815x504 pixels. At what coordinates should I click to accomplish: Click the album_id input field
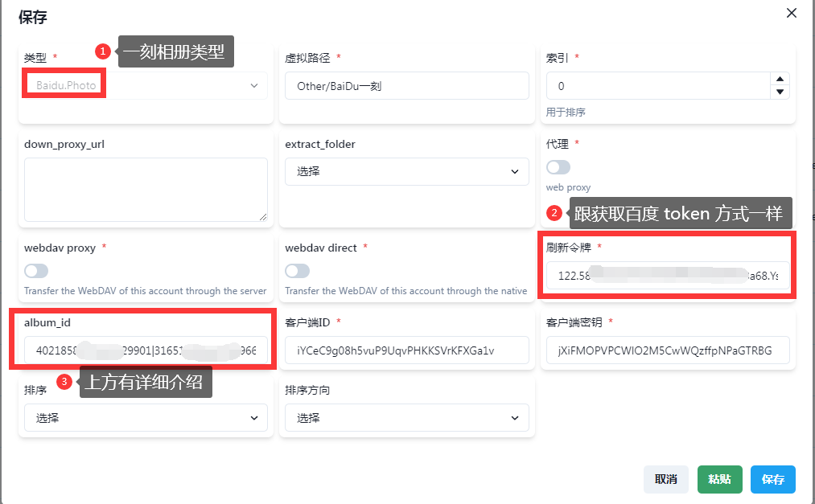pyautogui.click(x=146, y=350)
